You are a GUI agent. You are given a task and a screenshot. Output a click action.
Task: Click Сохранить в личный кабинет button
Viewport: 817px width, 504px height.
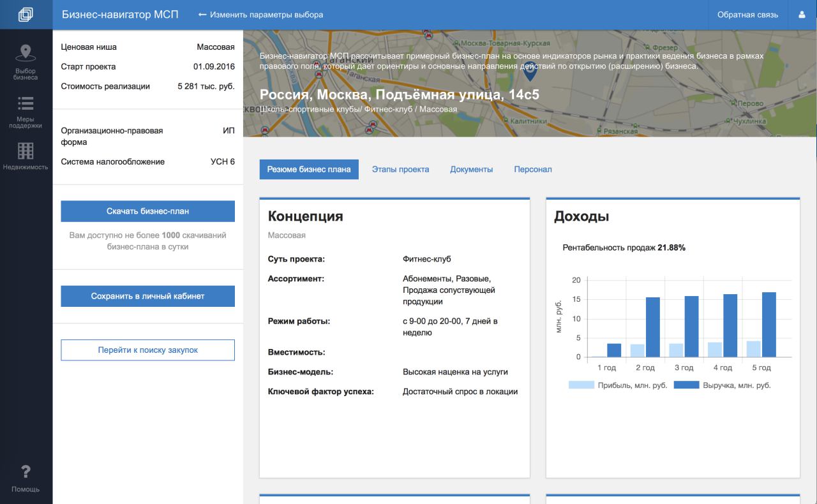[147, 296]
